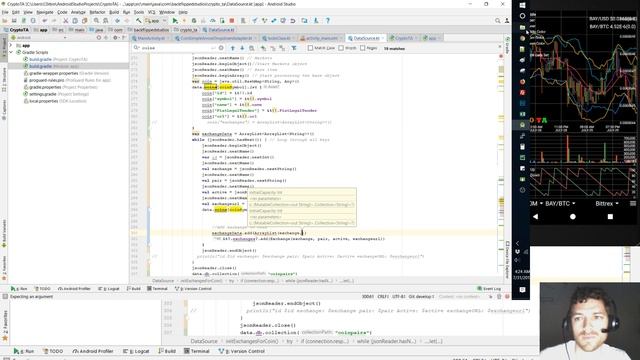The height and width of the screenshot is (360, 640).
Task: Expand the app module tree node
Action: click(11, 45)
